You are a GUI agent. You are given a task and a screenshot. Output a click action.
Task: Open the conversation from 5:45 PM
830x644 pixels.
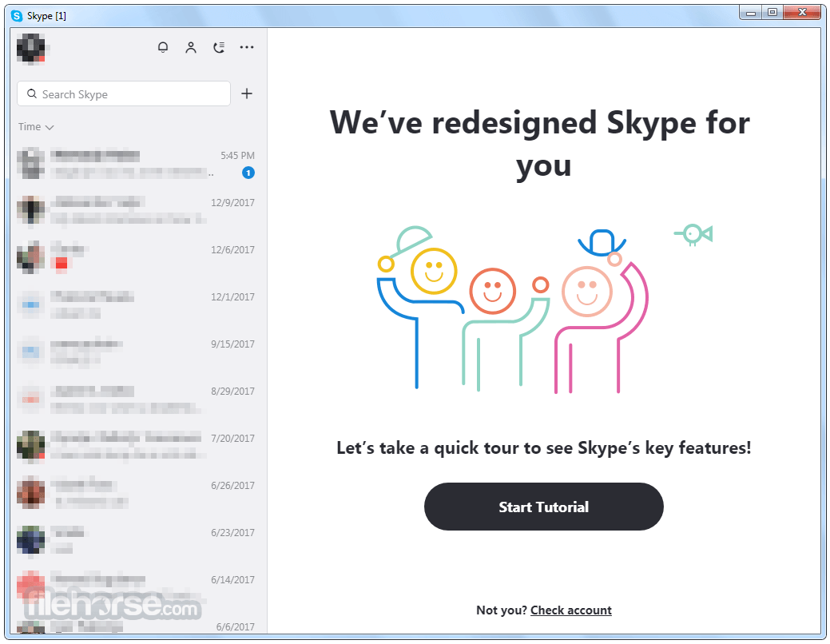pyautogui.click(x=139, y=164)
